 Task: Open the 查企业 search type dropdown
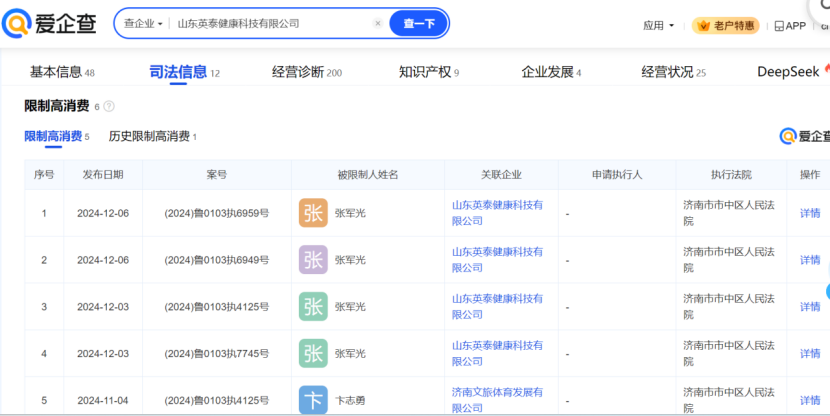pos(143,24)
